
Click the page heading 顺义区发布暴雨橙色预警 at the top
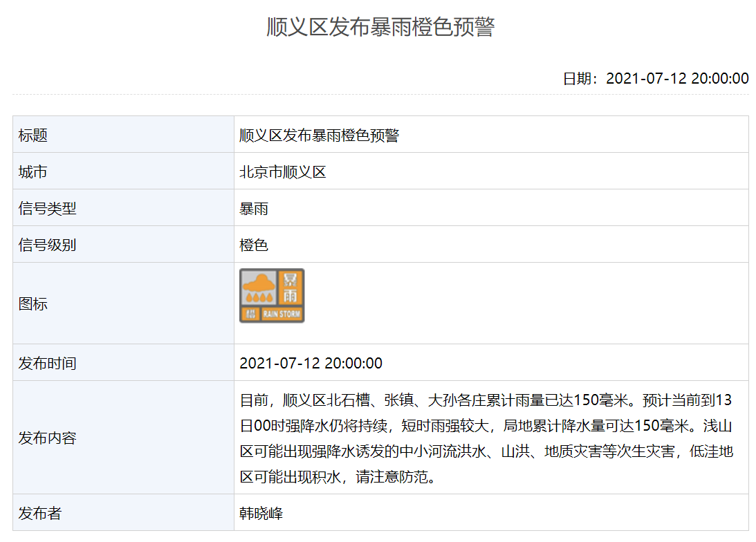click(380, 27)
